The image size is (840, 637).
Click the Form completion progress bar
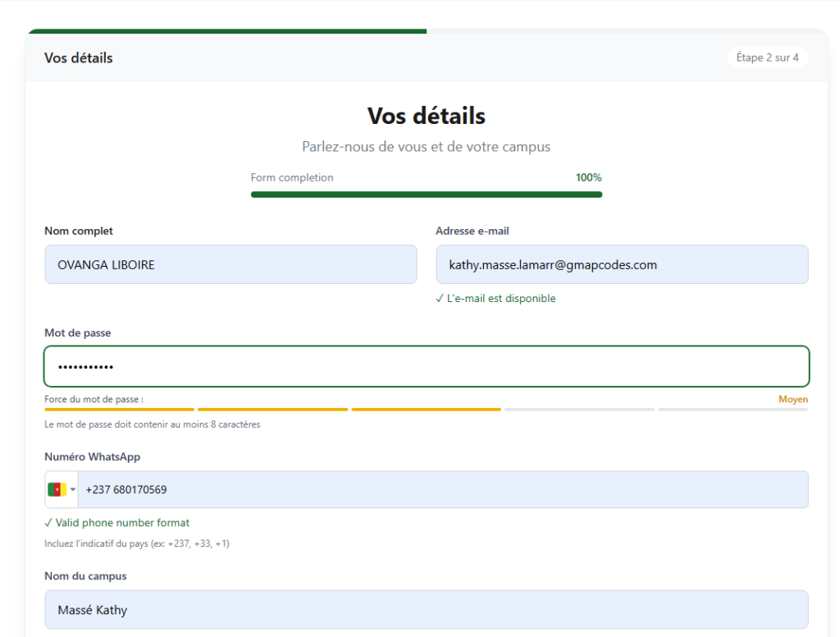pos(427,195)
